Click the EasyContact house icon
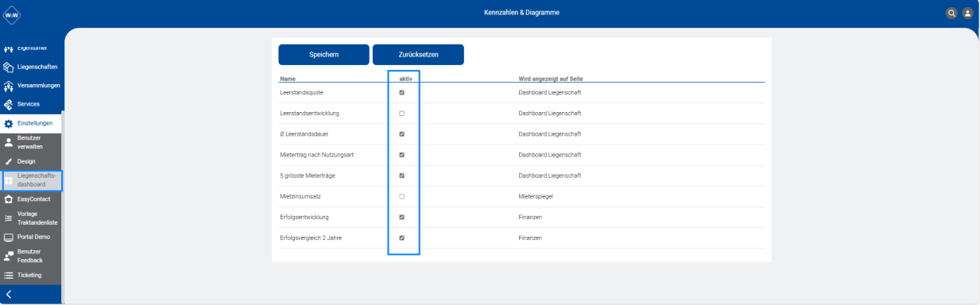The height and width of the screenshot is (305, 980). tap(9, 199)
